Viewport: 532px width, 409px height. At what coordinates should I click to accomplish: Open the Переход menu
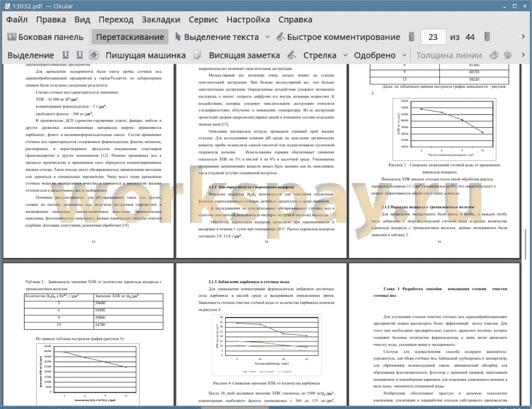click(115, 20)
